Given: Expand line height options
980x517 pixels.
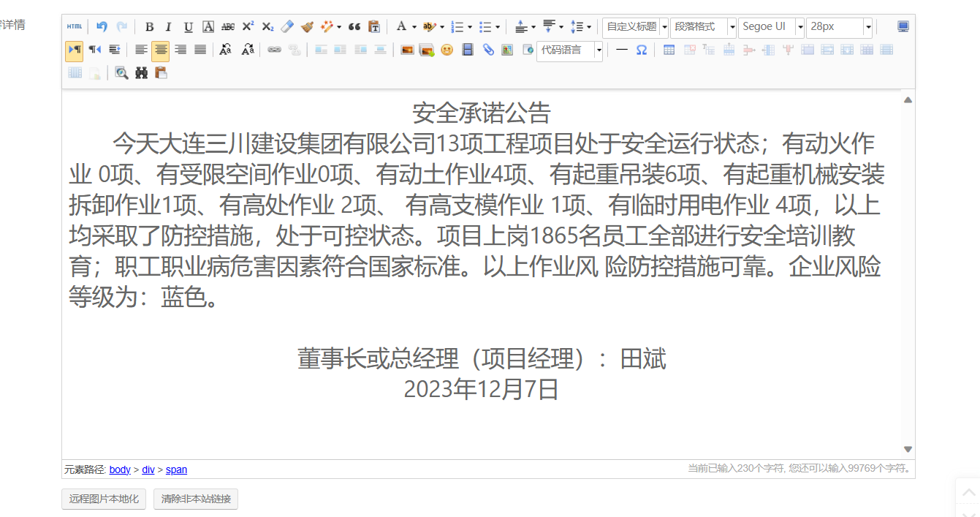Looking at the screenshot, I should tap(589, 27).
